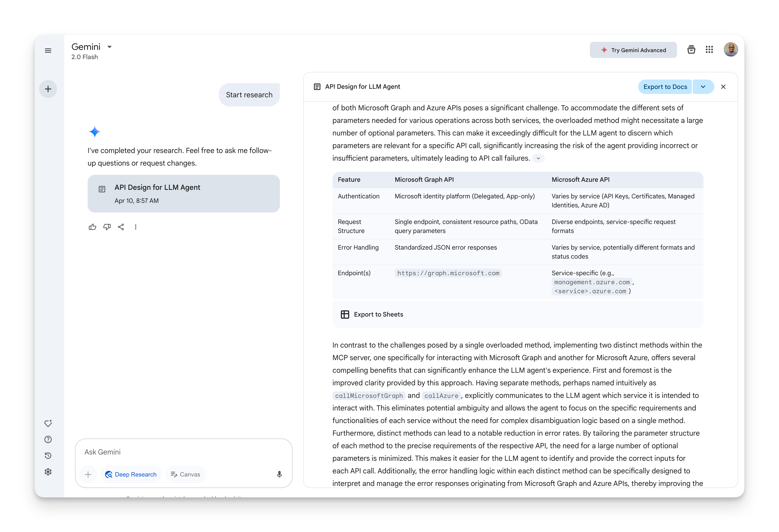Click thumbs down on the response
Screen dimensions: 779x532
(x=107, y=227)
